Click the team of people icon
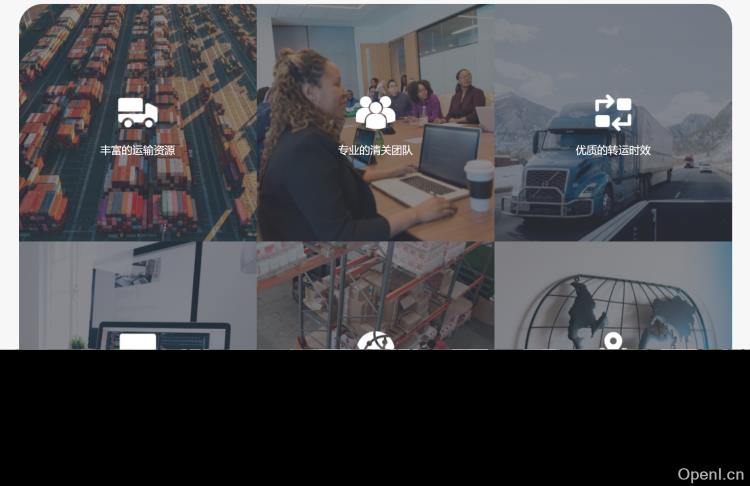Screen dimensions: 750x486 375,112
